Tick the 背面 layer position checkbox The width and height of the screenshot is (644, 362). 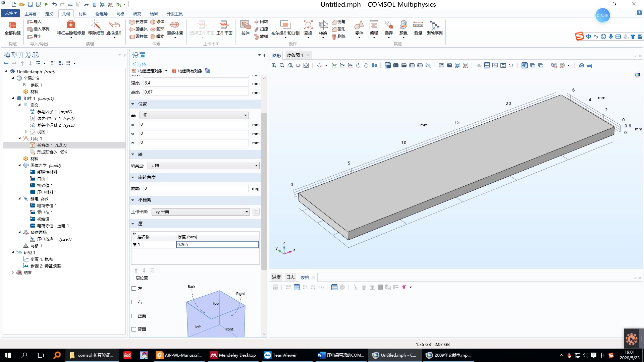(x=134, y=329)
